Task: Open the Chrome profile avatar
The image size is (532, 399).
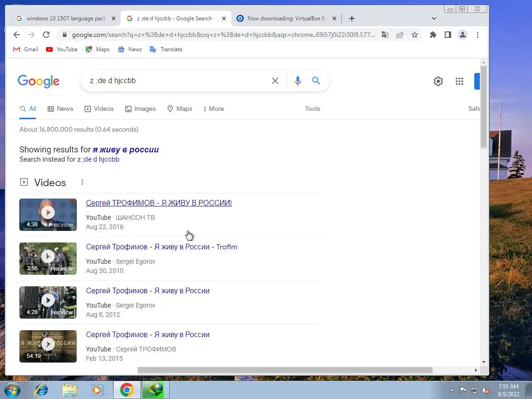Action: point(462,35)
